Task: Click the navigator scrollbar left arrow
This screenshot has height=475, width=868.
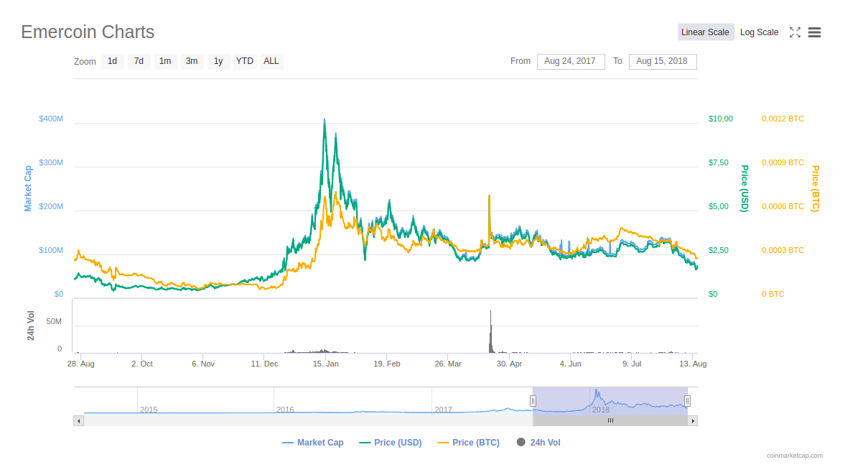Action: tap(78, 421)
